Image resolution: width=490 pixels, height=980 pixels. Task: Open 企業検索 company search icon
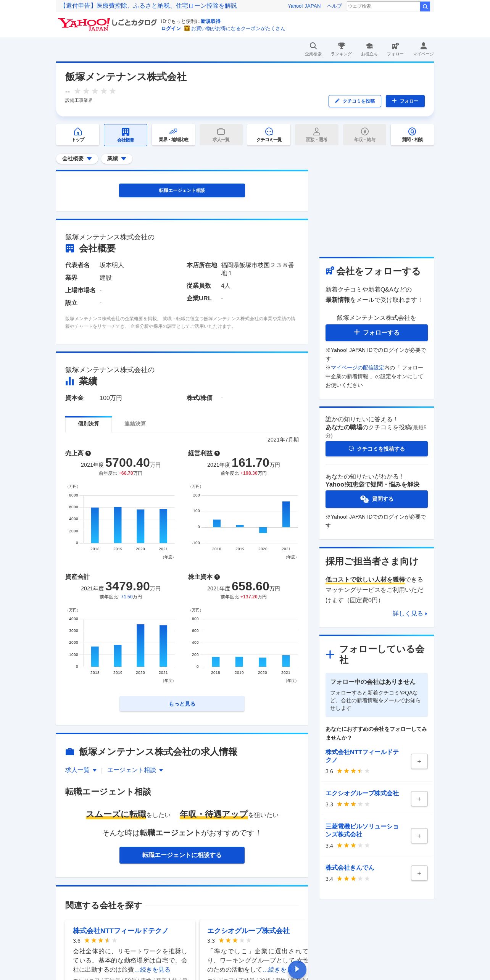pyautogui.click(x=313, y=49)
